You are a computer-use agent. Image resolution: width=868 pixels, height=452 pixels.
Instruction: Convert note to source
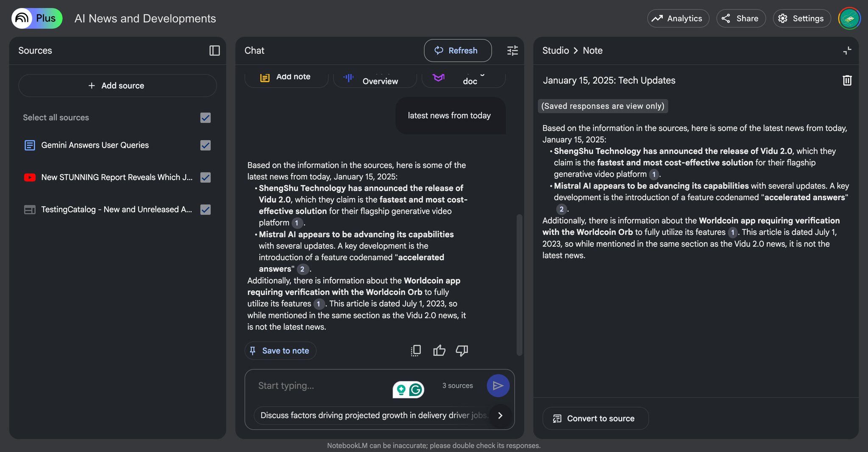[595, 419]
